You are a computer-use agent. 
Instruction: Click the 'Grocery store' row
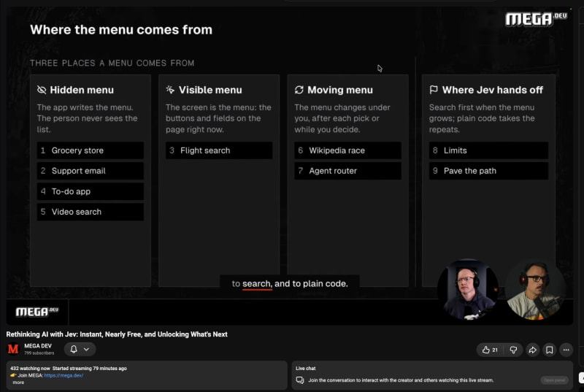tap(90, 150)
